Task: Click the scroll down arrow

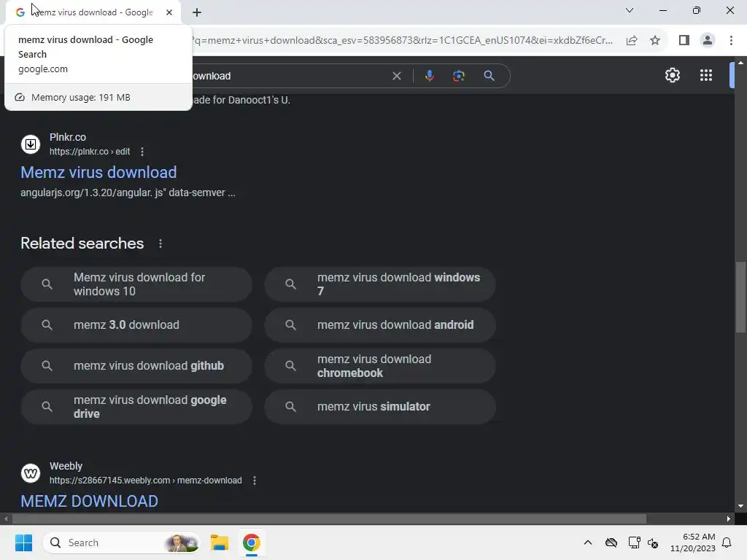Action: pyautogui.click(x=740, y=506)
